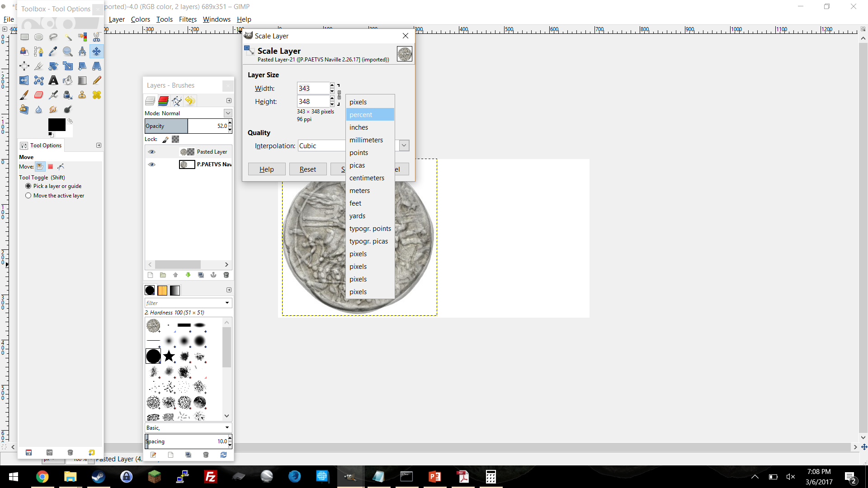868x488 pixels.
Task: Increase layer Opacity with stepper arrow
Action: pos(230,122)
